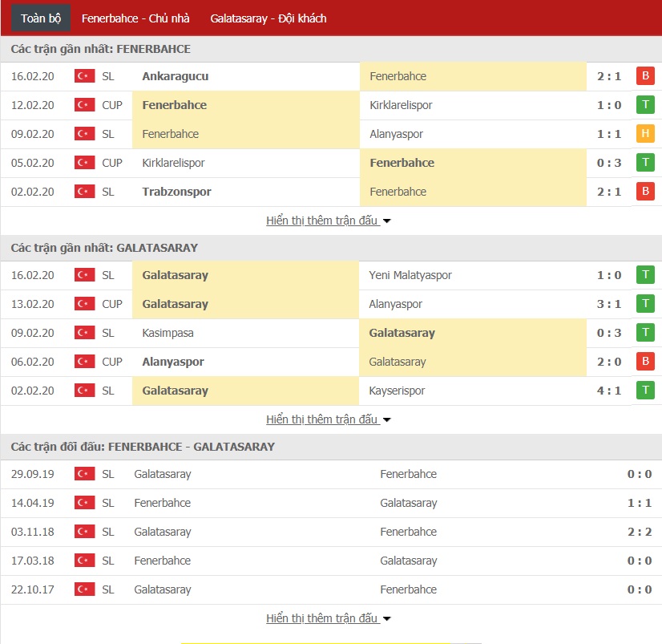This screenshot has height=644, width=662.
Task: Click 1 : 1 score of 14.04.19 derby
Action: click(x=640, y=503)
